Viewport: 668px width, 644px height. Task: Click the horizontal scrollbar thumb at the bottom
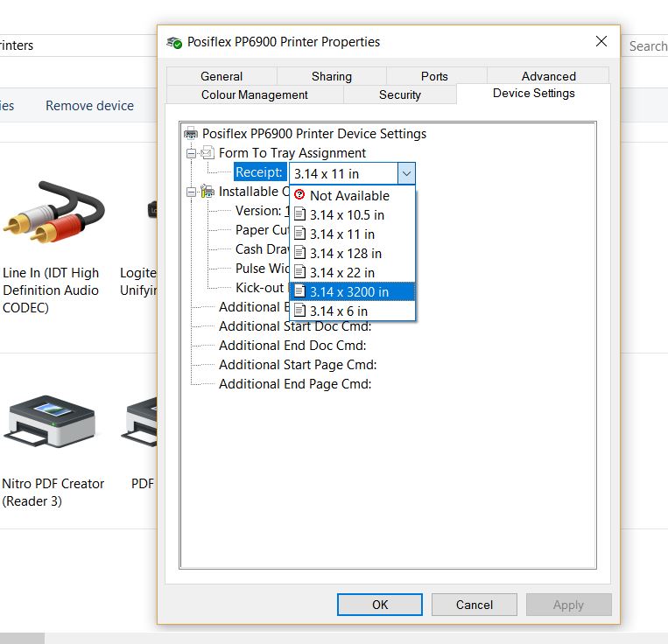(22, 638)
